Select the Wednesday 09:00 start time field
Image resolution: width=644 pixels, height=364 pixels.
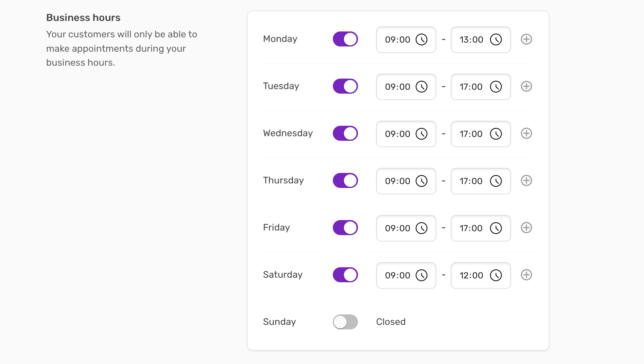[406, 134]
